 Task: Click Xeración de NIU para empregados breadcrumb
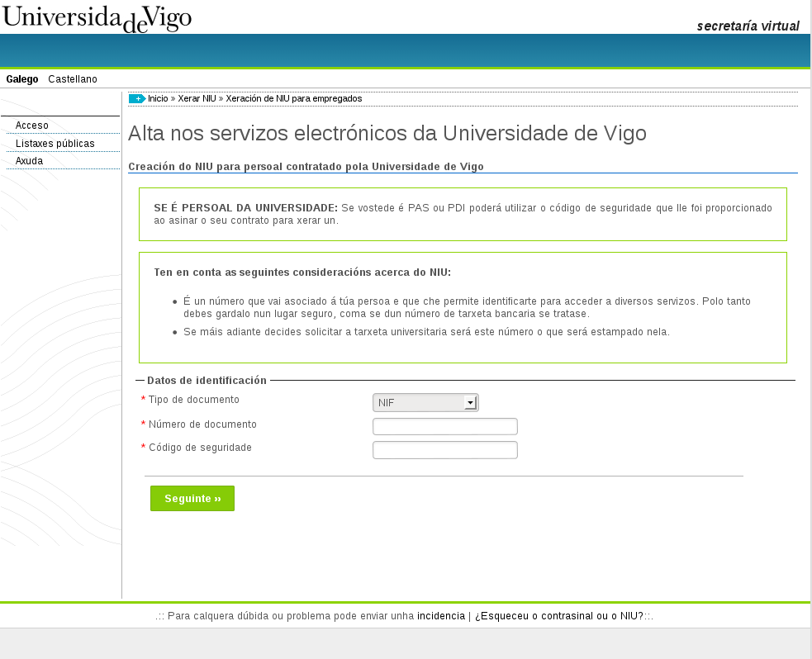(293, 98)
